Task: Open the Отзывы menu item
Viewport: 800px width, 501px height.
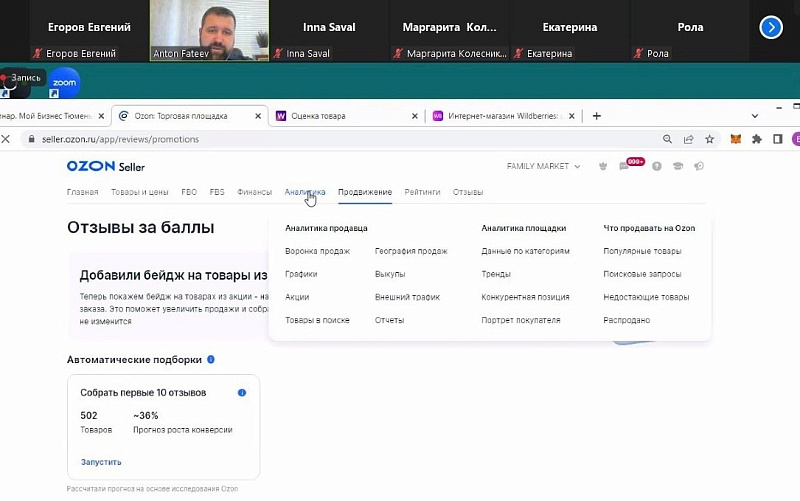Action: [x=468, y=192]
